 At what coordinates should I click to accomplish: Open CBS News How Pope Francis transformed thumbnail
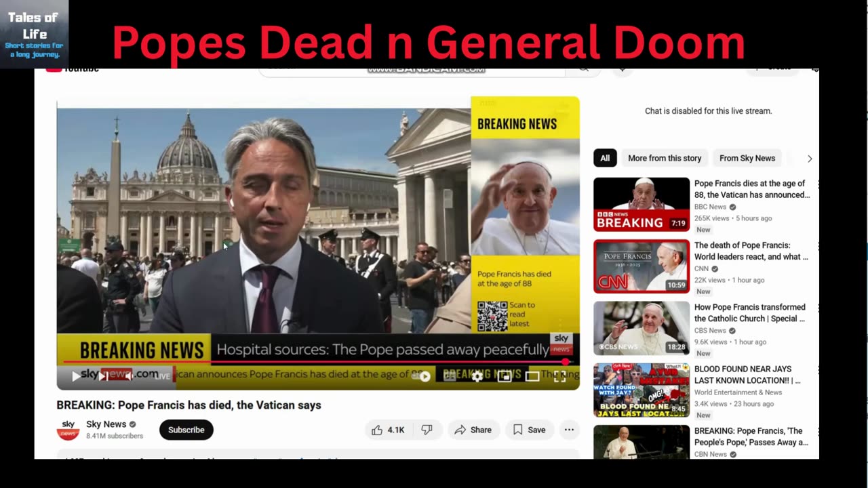coord(642,328)
